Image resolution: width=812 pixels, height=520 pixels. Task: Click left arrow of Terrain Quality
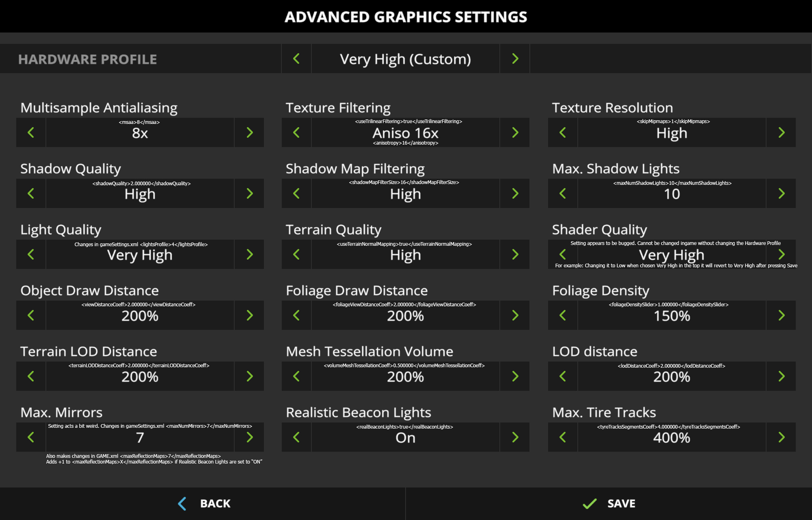296,254
